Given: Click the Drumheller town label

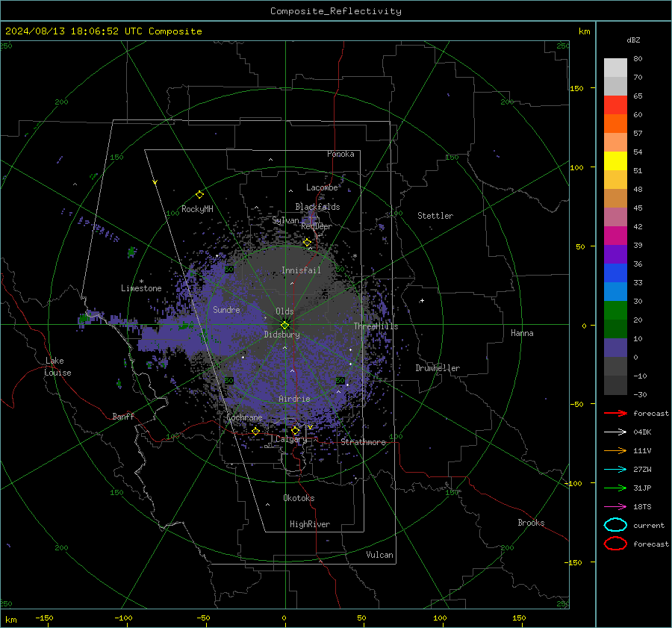Looking at the screenshot, I should [438, 368].
